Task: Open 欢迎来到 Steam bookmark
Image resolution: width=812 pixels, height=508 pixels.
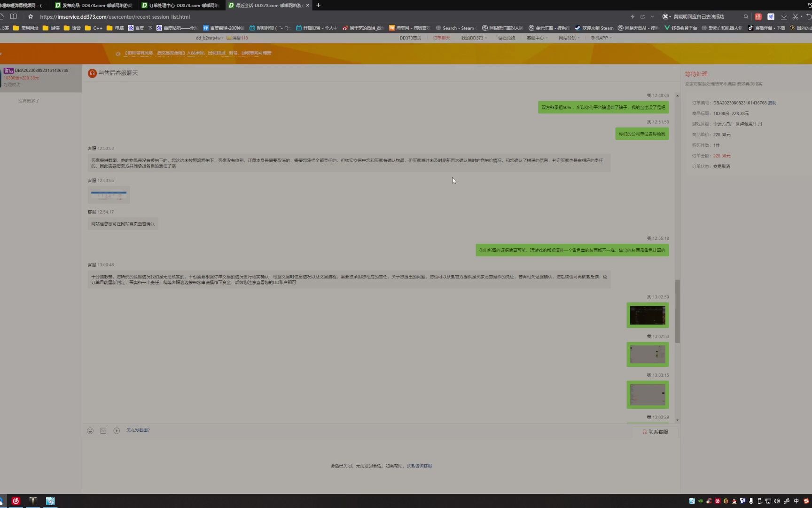Action: pyautogui.click(x=594, y=28)
